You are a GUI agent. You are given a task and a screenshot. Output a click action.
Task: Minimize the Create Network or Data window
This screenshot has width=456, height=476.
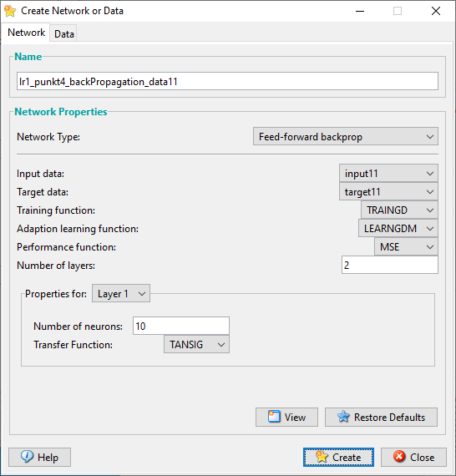pyautogui.click(x=360, y=11)
